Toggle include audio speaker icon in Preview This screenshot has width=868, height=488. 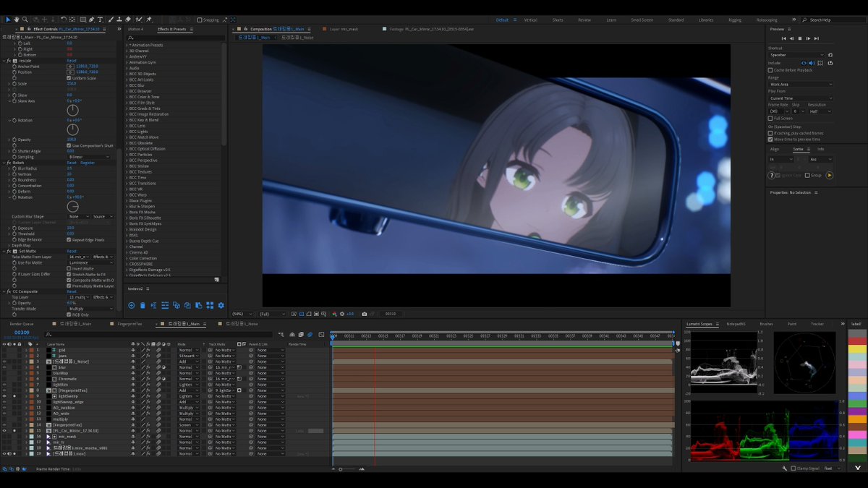point(812,63)
